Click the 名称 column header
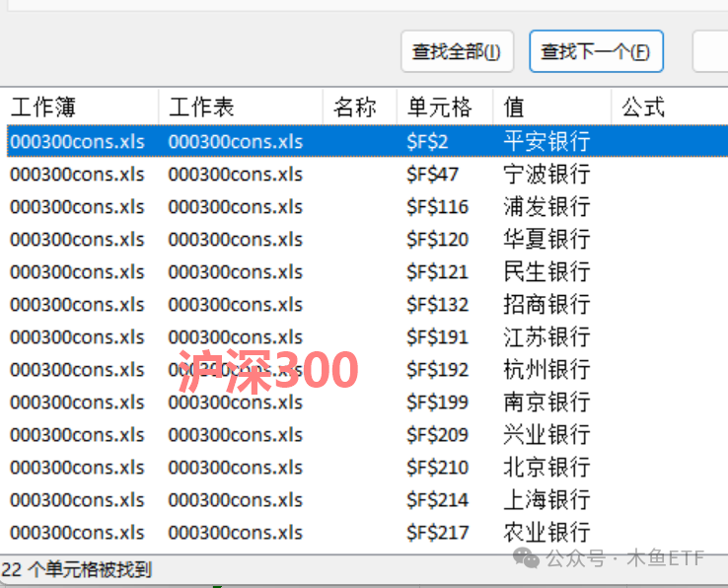The height and width of the screenshot is (588, 728). coord(360,107)
